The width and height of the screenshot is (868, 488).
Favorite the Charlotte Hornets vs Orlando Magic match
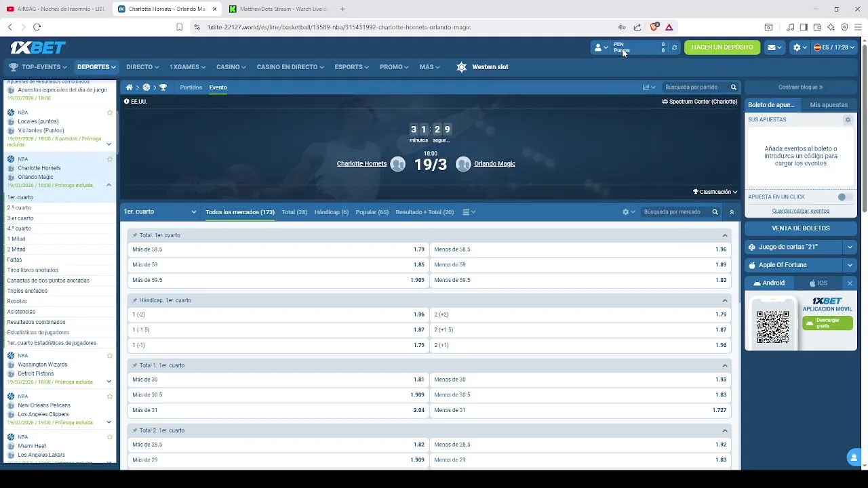110,159
